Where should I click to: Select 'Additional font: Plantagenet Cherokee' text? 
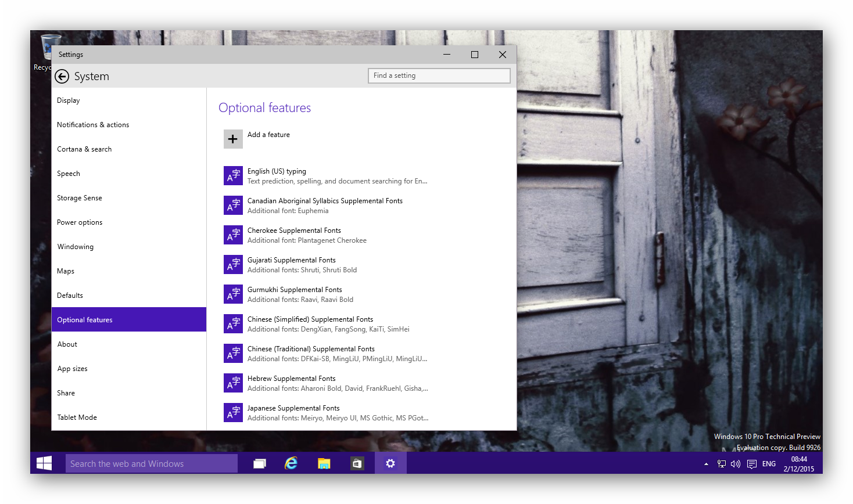[x=307, y=240]
